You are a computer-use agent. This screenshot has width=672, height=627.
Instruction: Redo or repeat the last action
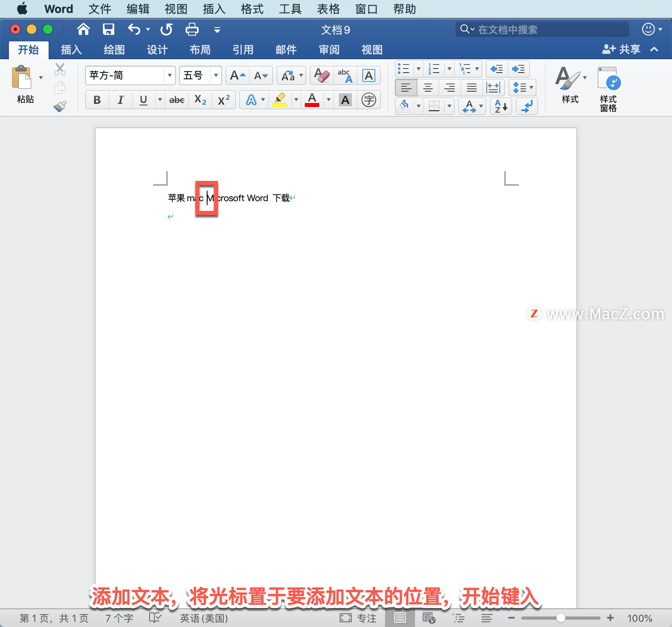166,29
